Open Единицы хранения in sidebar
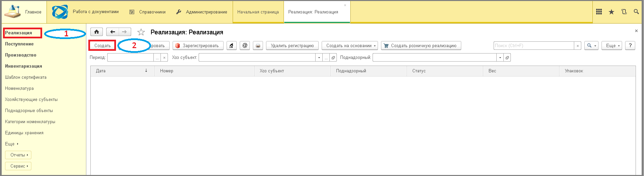Image resolution: width=644 pixels, height=176 pixels. pos(24,133)
